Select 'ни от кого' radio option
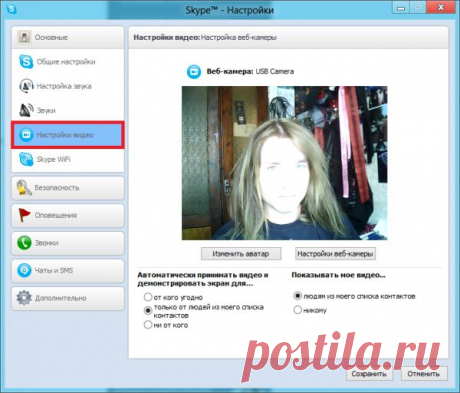The height and width of the screenshot is (393, 460). pyautogui.click(x=148, y=325)
